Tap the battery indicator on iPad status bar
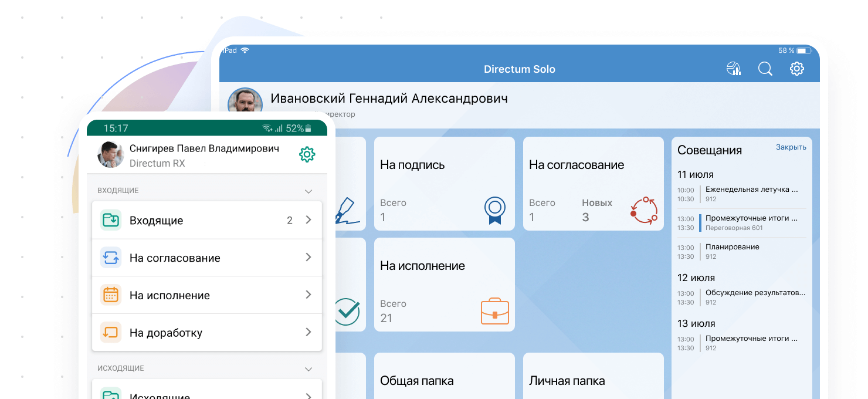This screenshot has height=399, width=868. coord(803,50)
